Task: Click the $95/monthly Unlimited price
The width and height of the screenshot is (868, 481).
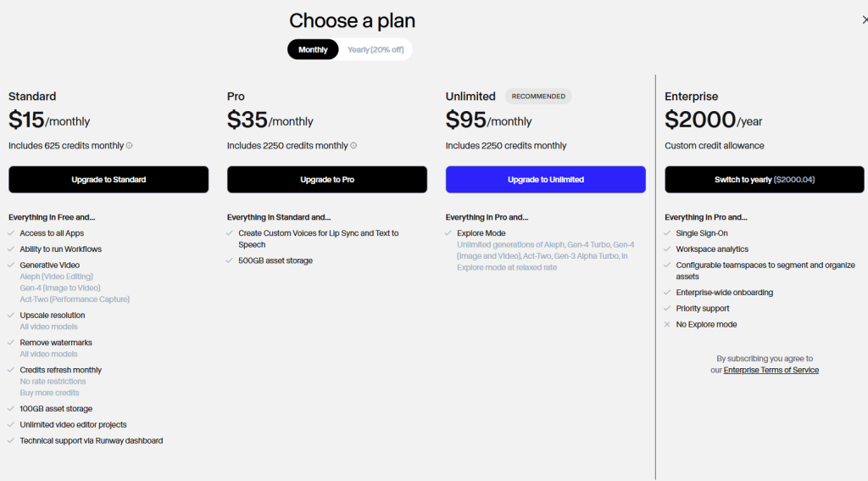Action: tap(489, 120)
